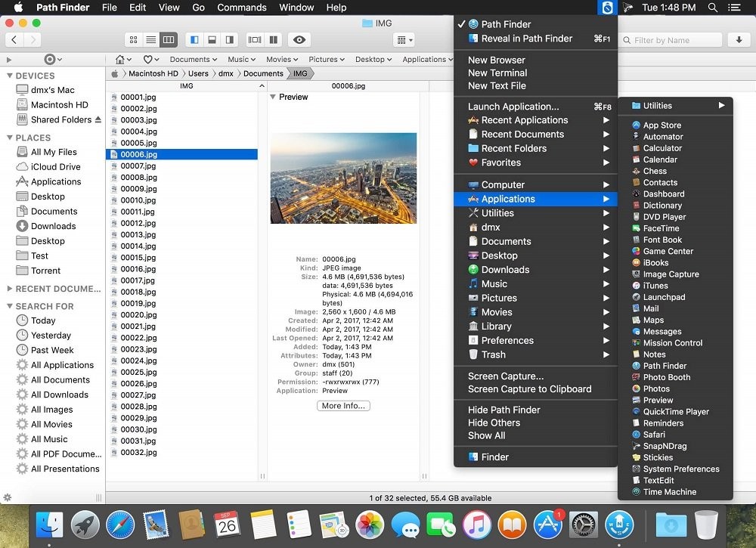Toggle the bottom drawer pane icon
This screenshot has height=548, width=756.
[x=212, y=39]
